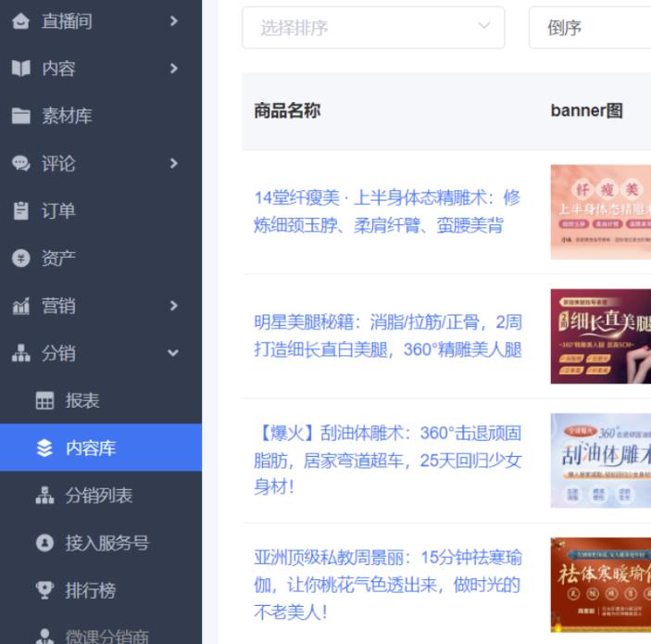Click the 评论 chat bubble icon
This screenshot has height=644, width=651.
pyautogui.click(x=21, y=164)
